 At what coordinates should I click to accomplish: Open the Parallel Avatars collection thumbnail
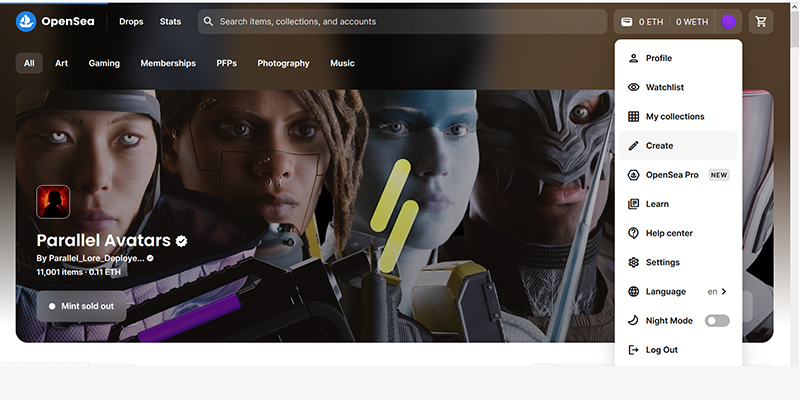coord(53,202)
